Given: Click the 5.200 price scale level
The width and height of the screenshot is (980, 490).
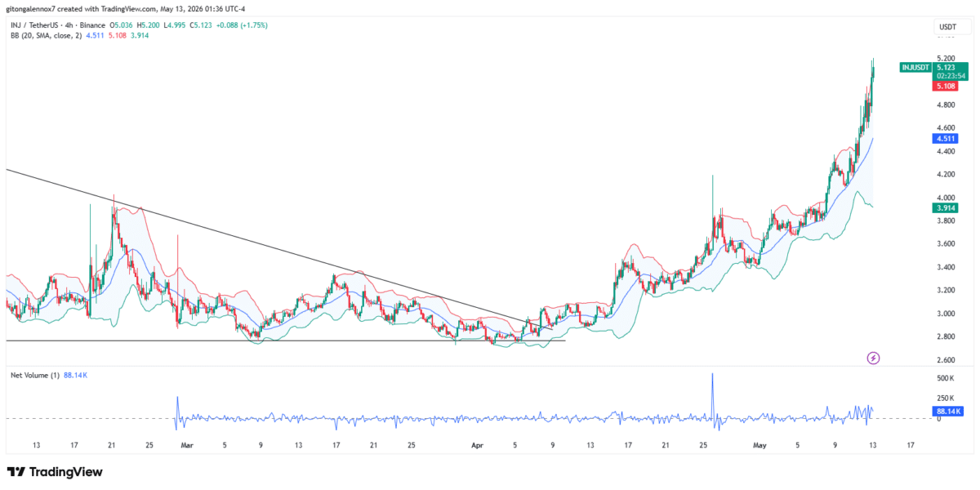Looking at the screenshot, I should point(947,59).
